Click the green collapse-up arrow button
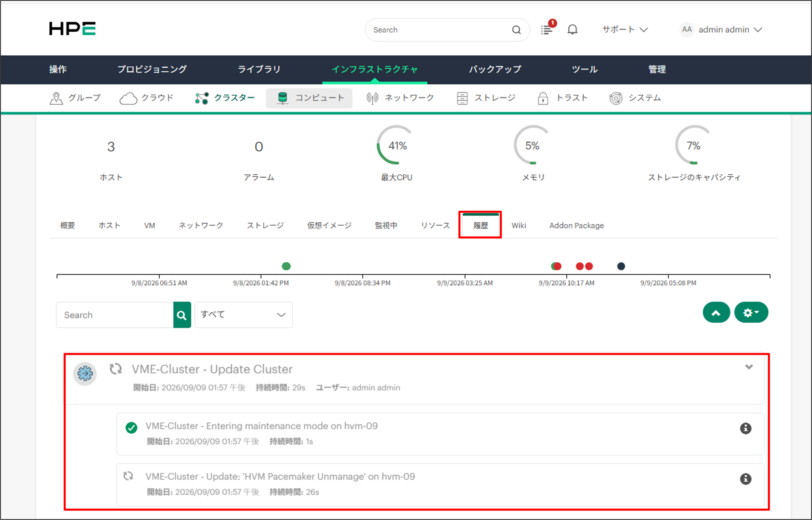 point(716,313)
